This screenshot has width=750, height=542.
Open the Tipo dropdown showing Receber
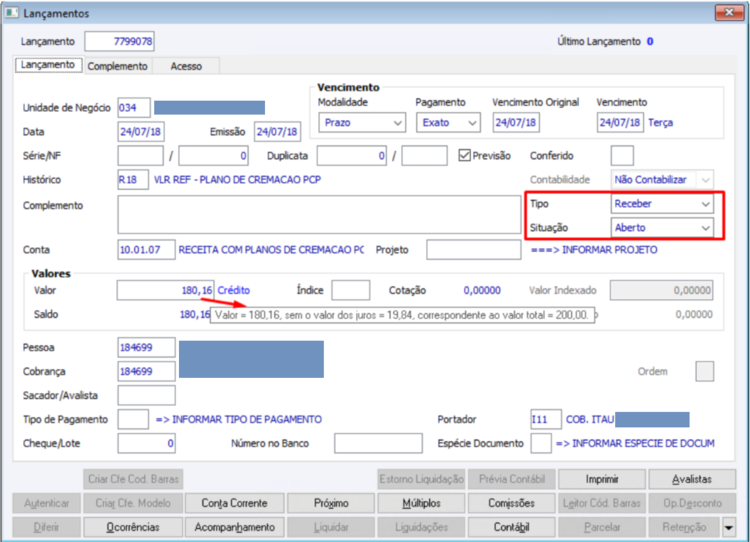point(662,204)
